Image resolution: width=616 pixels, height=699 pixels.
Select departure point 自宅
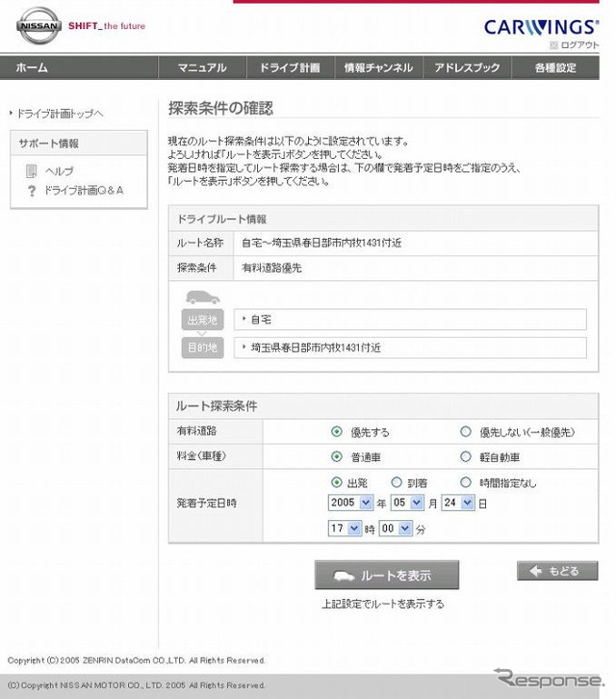(x=410, y=320)
